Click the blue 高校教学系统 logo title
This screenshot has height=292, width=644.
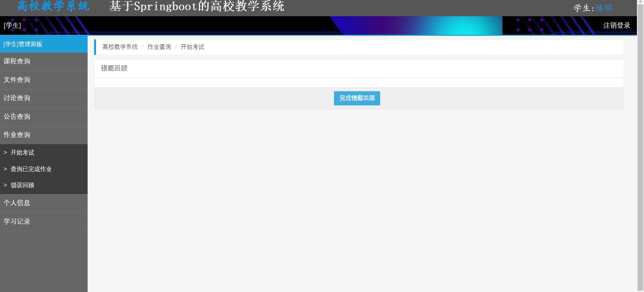coord(53,6)
